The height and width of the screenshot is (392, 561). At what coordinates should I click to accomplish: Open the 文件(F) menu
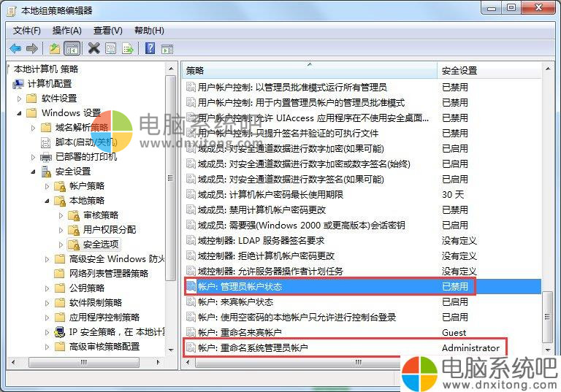click(26, 30)
